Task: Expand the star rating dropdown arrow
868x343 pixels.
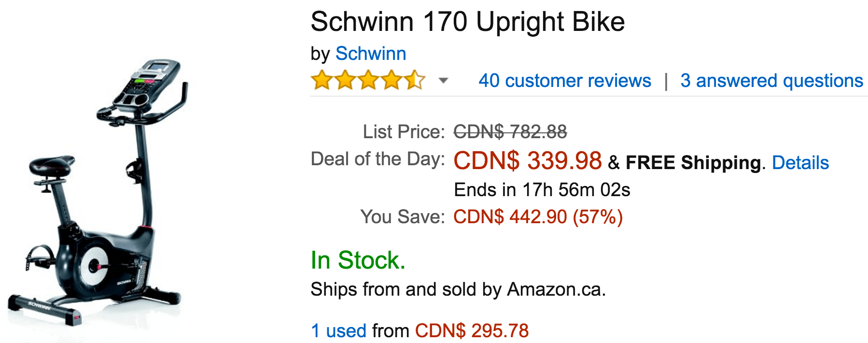Action: coord(443,81)
